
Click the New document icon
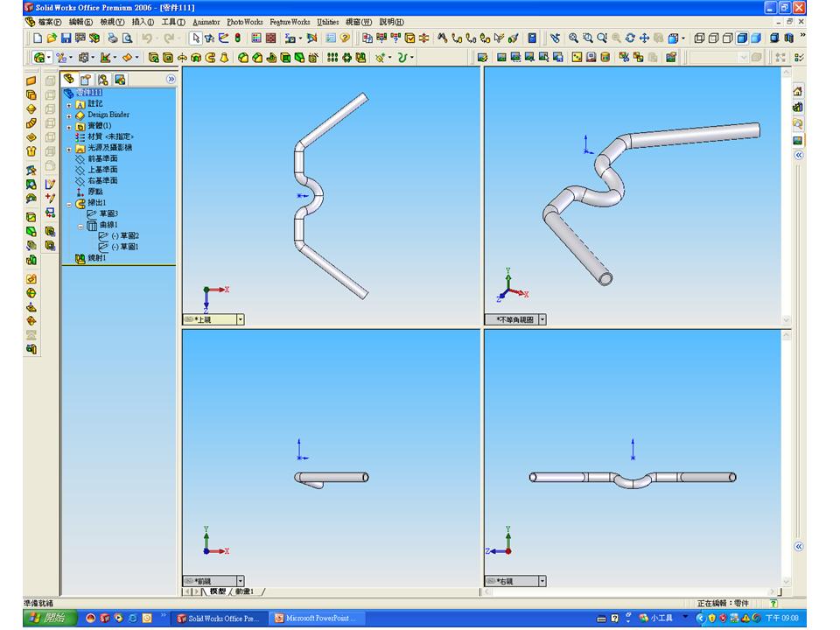point(38,38)
